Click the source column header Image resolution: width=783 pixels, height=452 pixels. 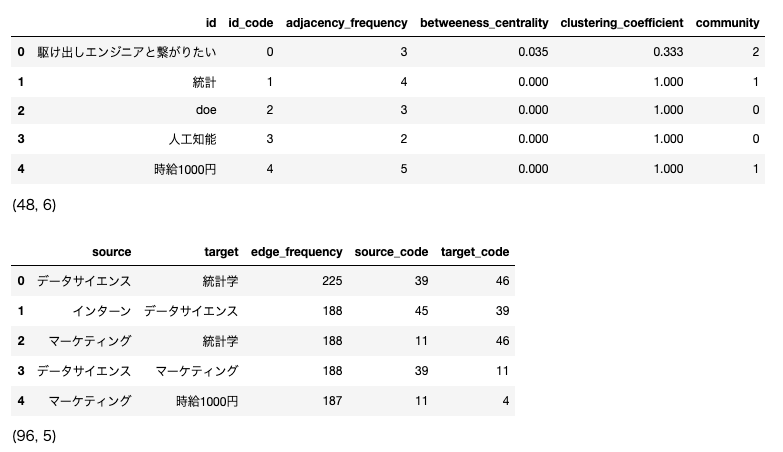click(111, 252)
